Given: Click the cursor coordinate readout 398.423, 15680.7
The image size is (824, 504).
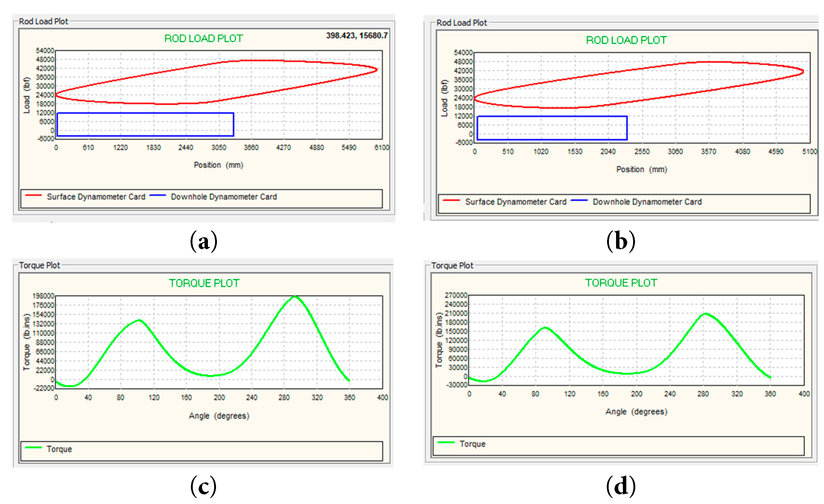Looking at the screenshot, I should (x=357, y=35).
